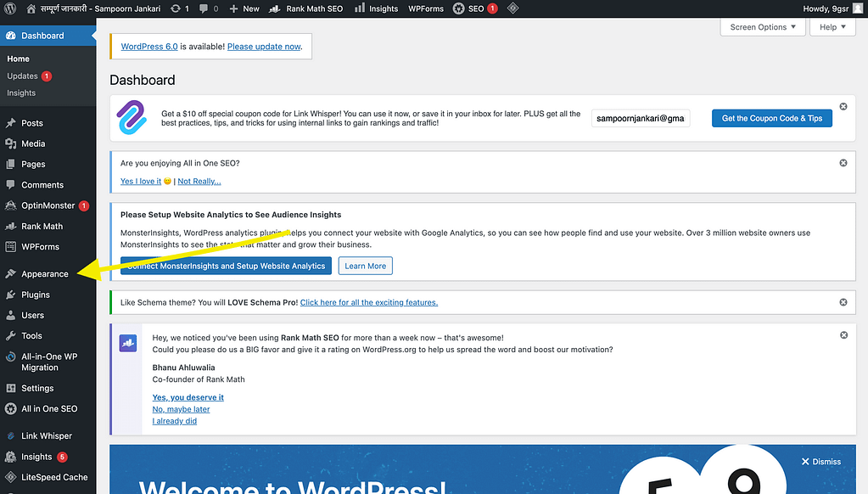This screenshot has height=494, width=868.
Task: Open WPForms in the admin bar
Action: [426, 8]
